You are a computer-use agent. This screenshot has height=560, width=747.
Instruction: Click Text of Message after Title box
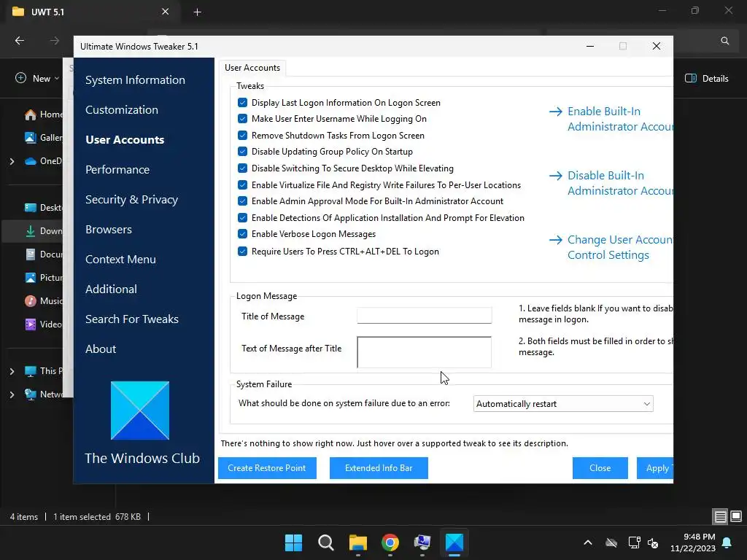[424, 352]
